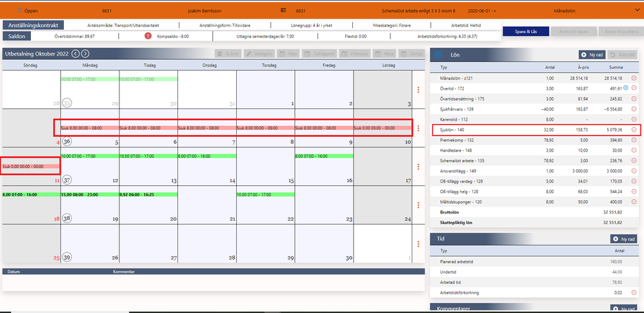Open three-dot menu for week 39
Viewport: 644px width, 313px height.
pos(418,244)
